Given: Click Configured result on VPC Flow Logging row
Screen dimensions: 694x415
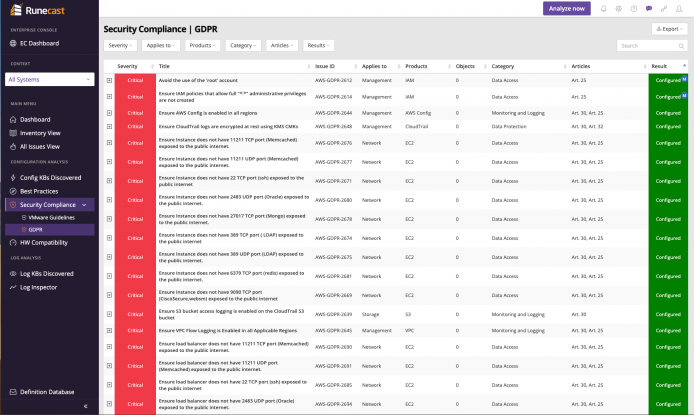Looking at the screenshot, I should 668,330.
